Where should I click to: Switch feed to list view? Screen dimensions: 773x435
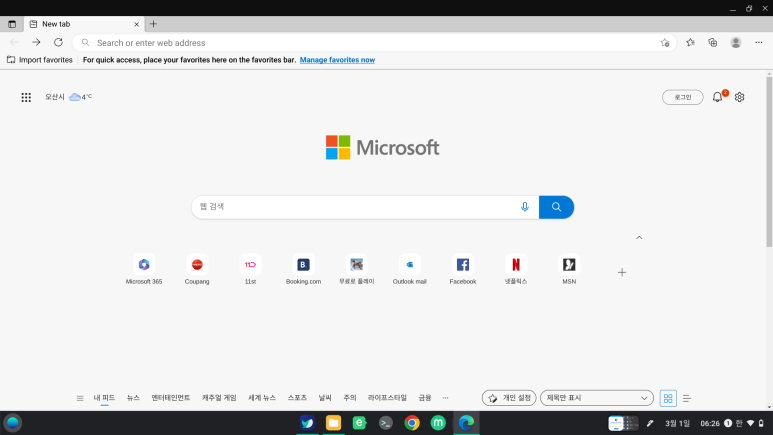pyautogui.click(x=687, y=398)
